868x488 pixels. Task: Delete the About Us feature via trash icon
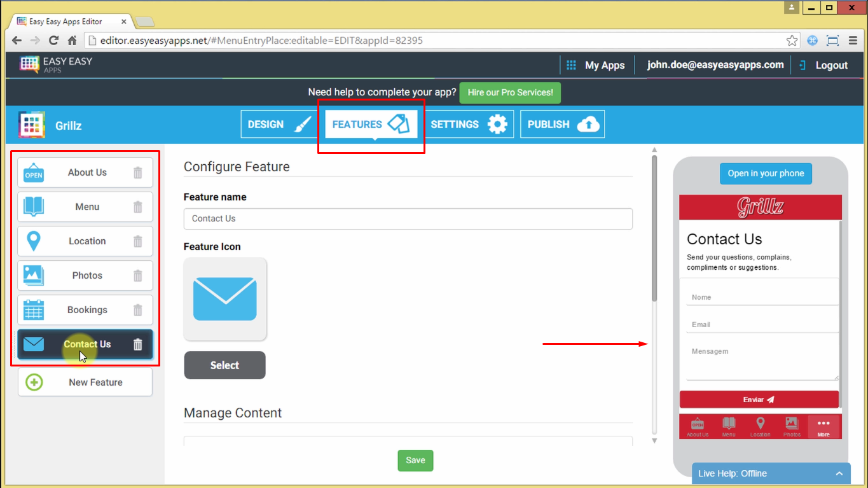(137, 172)
